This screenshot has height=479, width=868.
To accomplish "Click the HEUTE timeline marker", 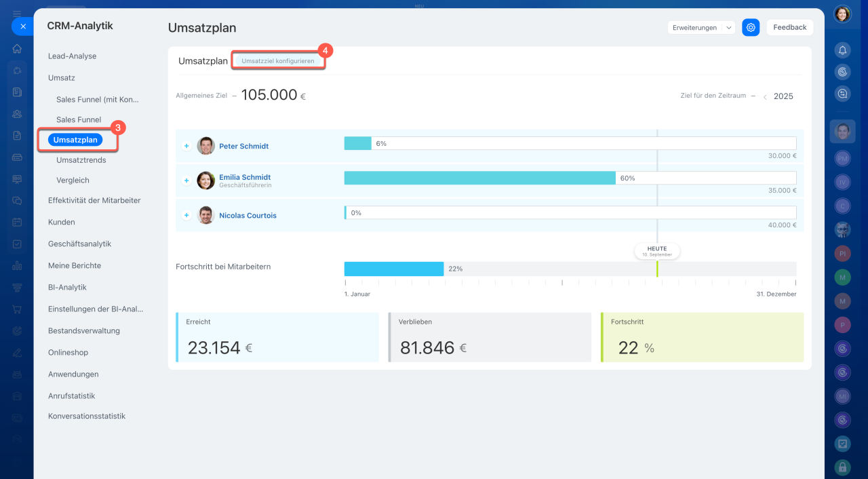I will click(x=656, y=251).
